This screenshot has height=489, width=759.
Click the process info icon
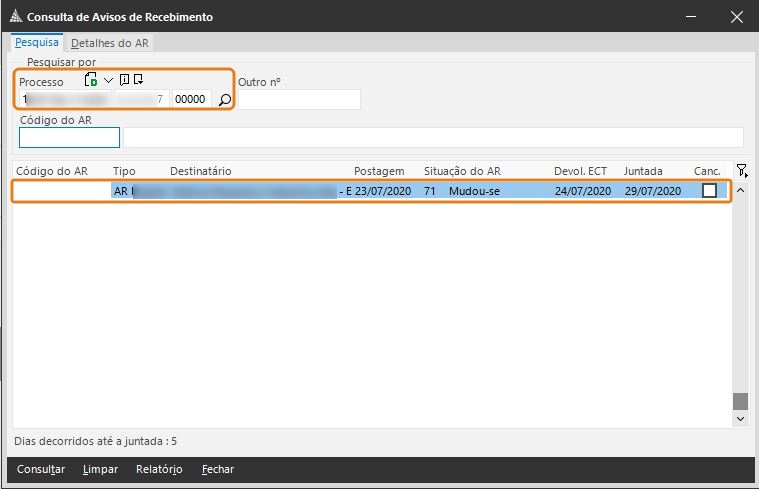[124, 80]
